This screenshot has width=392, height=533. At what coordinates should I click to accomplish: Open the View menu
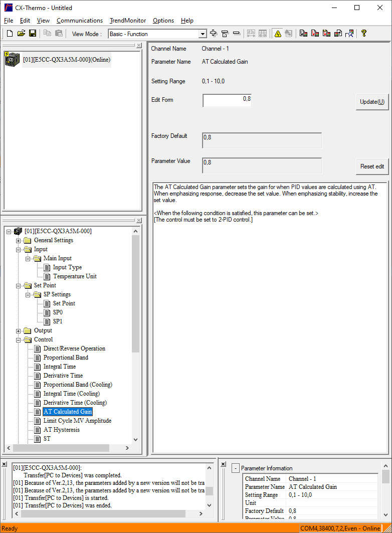click(x=43, y=21)
